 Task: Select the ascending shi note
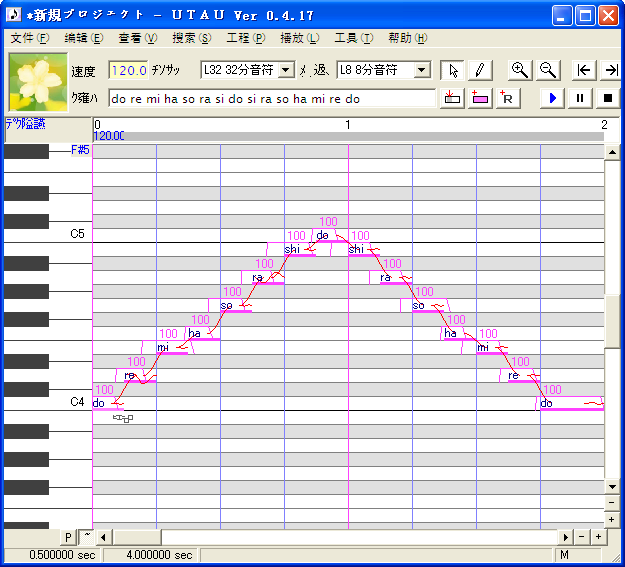point(300,249)
